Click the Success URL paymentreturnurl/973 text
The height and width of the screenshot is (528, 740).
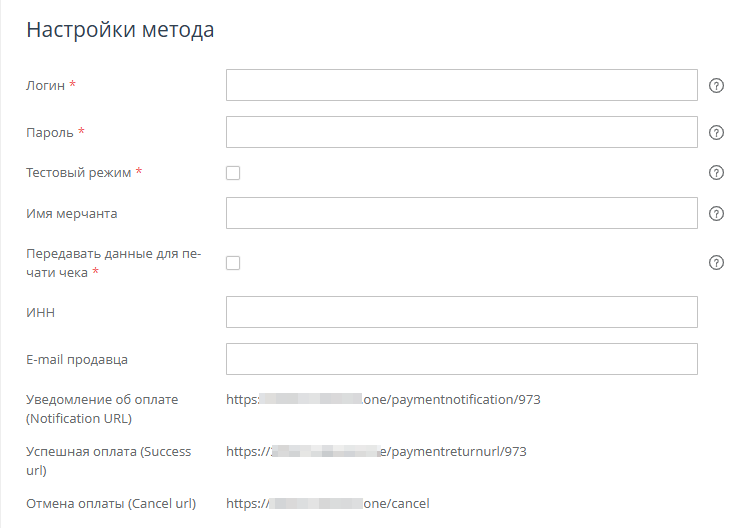pos(376,451)
